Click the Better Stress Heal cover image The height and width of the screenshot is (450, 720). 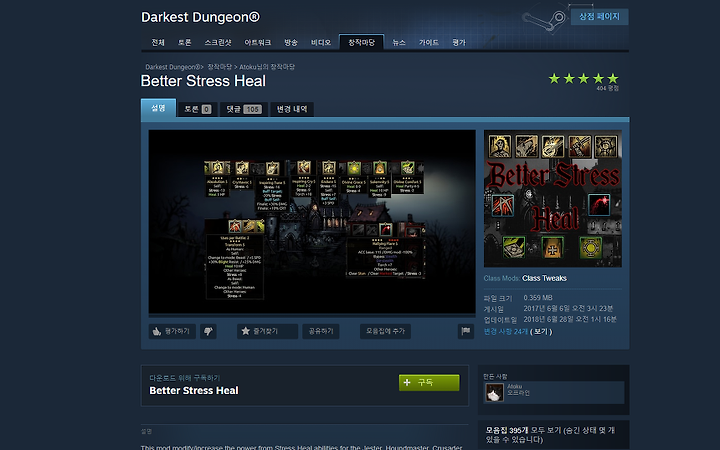(x=552, y=198)
